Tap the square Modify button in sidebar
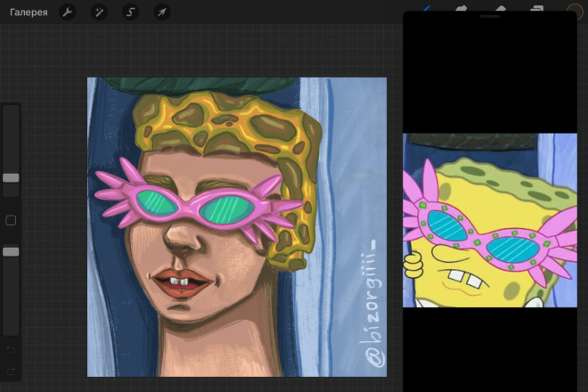 coord(11,220)
